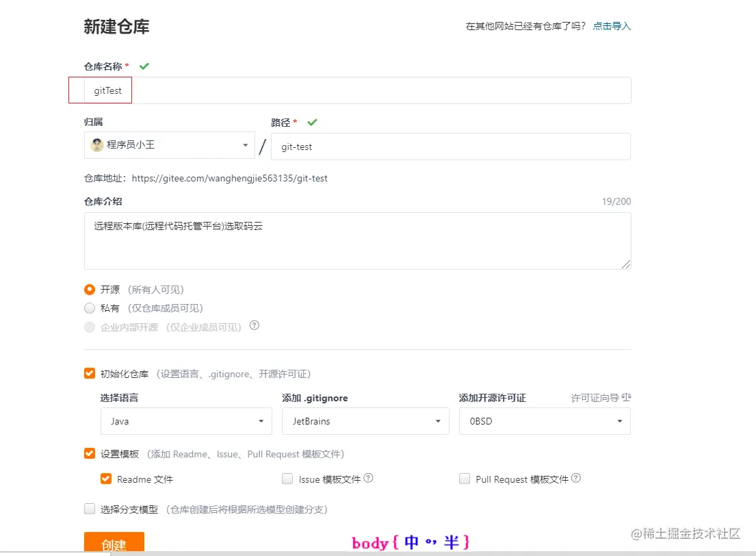Click the scale icon beside 许可证向导
Viewport: 756px width, 556px height.
626,397
